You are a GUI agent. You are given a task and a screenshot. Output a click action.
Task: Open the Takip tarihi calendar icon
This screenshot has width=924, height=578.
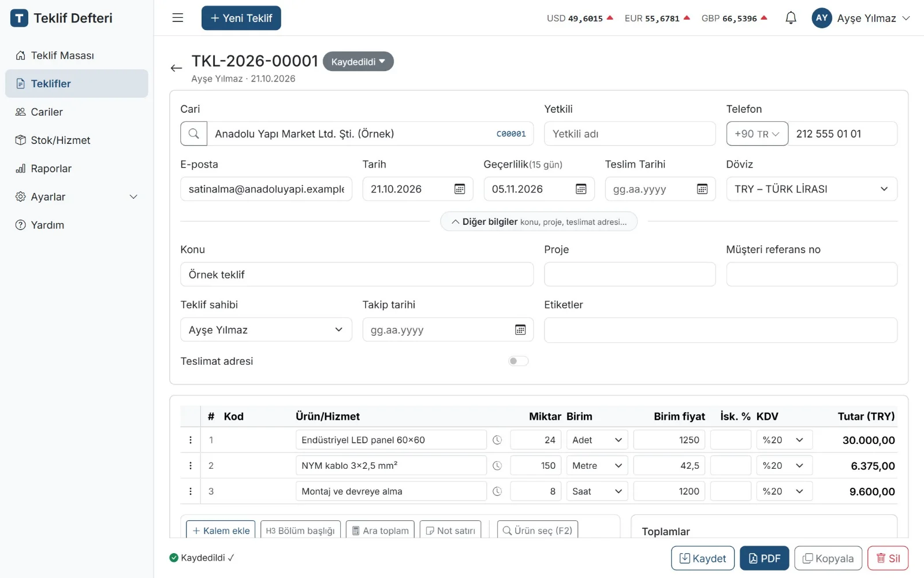pos(520,329)
